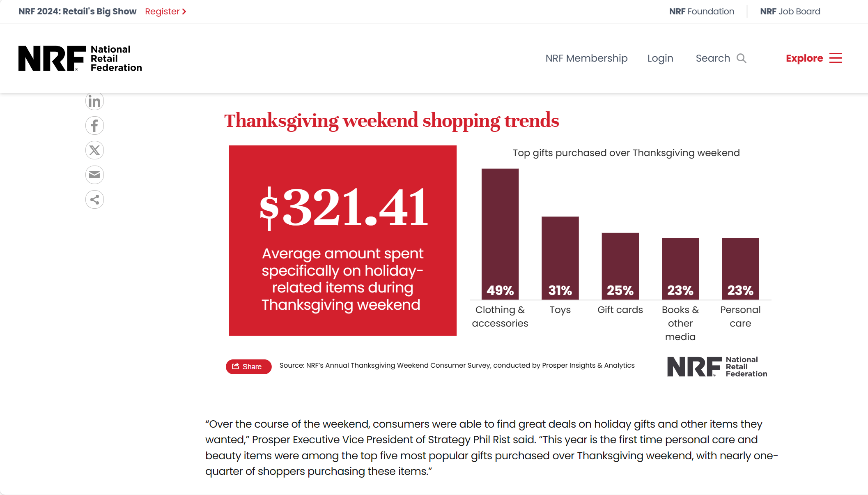
Task: Click the NRF logo in infographic footer
Action: point(717,366)
